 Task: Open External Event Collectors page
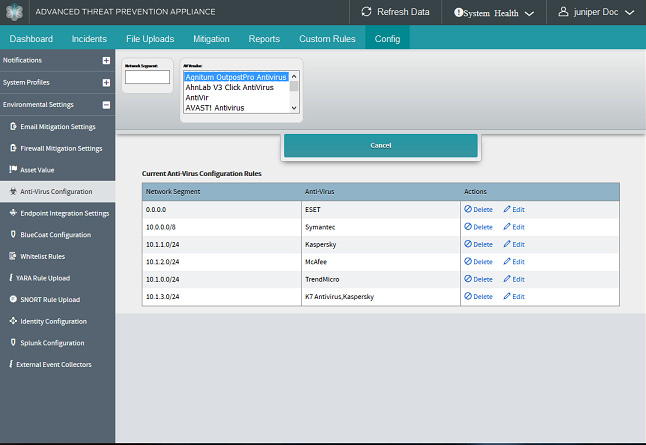tap(54, 364)
